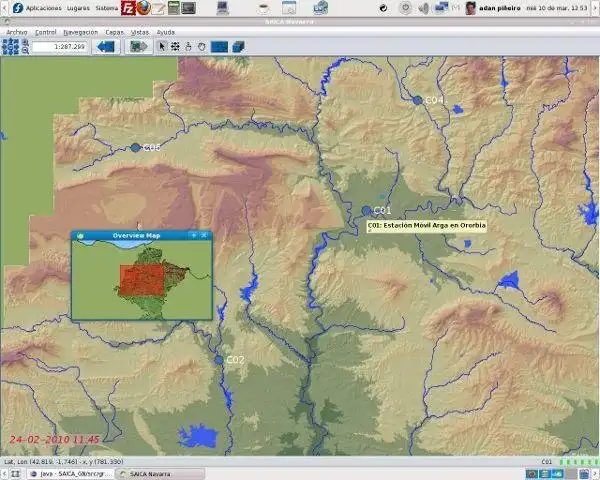Viewport: 600px width, 480px height.
Task: Select the hand pan tool
Action: (202, 47)
